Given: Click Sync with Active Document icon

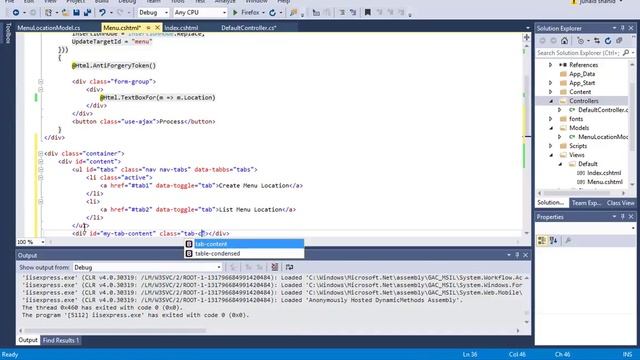Looking at the screenshot, I should [597, 41].
